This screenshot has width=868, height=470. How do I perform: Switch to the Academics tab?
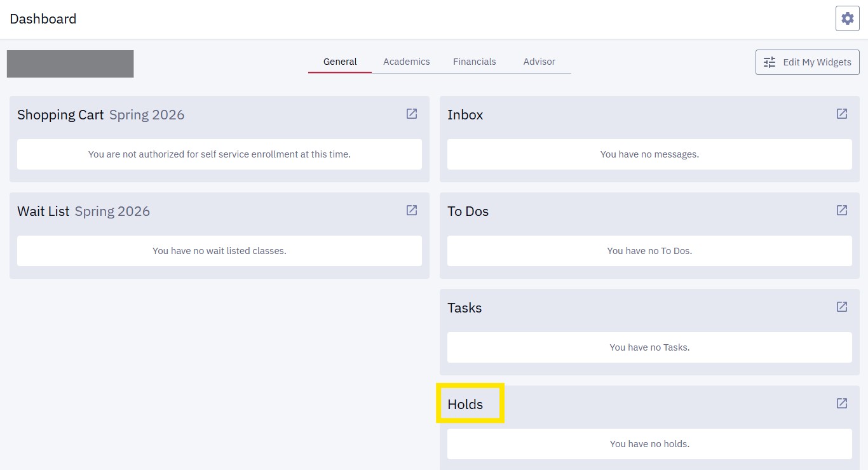coord(407,62)
